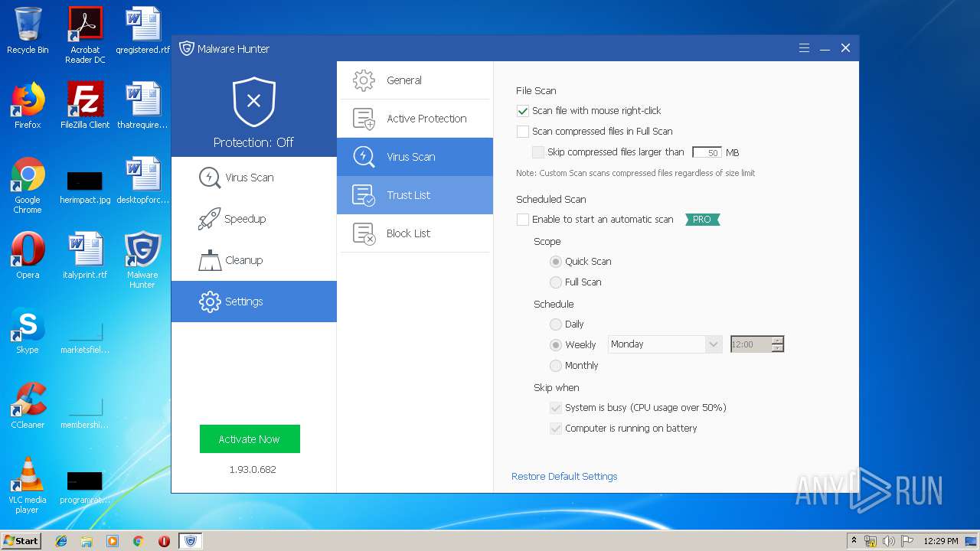The width and height of the screenshot is (980, 551).
Task: Select the Quick Scan scope option
Action: pyautogui.click(x=556, y=262)
